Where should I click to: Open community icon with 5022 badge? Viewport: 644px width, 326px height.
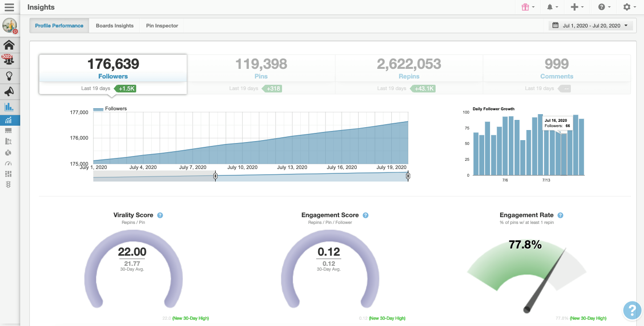click(x=8, y=60)
